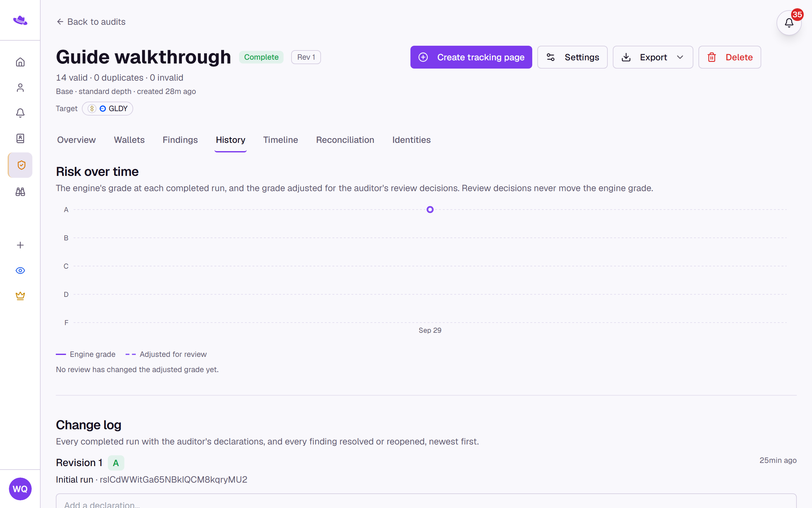Click the plus sidebar icon

[x=20, y=245]
